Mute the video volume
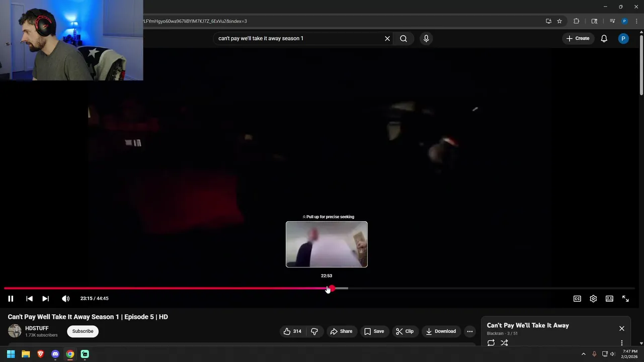Viewport: 644px width, 362px height. point(65,299)
